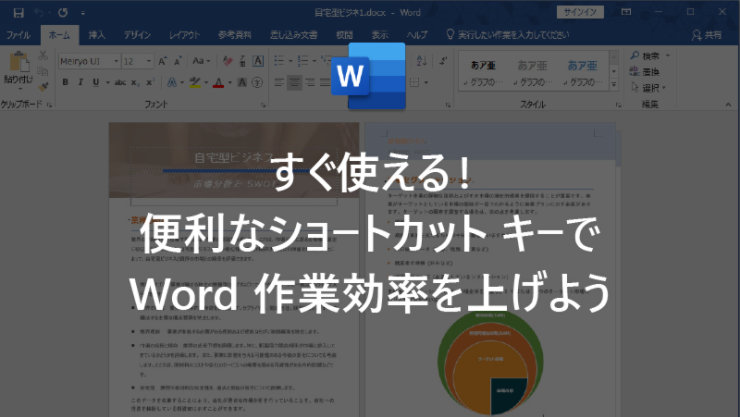Click the Phonetic Guide (ruby) icon
The width and height of the screenshot is (740, 417).
243,61
